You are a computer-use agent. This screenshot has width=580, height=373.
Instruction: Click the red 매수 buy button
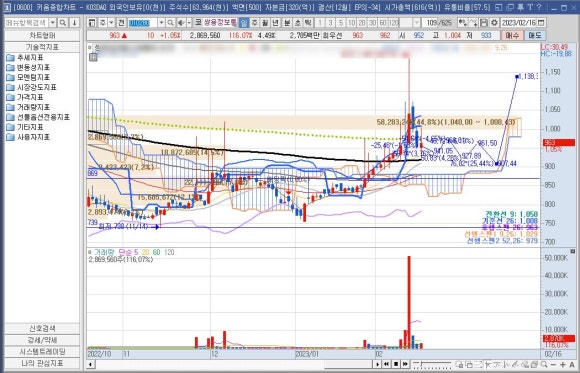click(512, 35)
